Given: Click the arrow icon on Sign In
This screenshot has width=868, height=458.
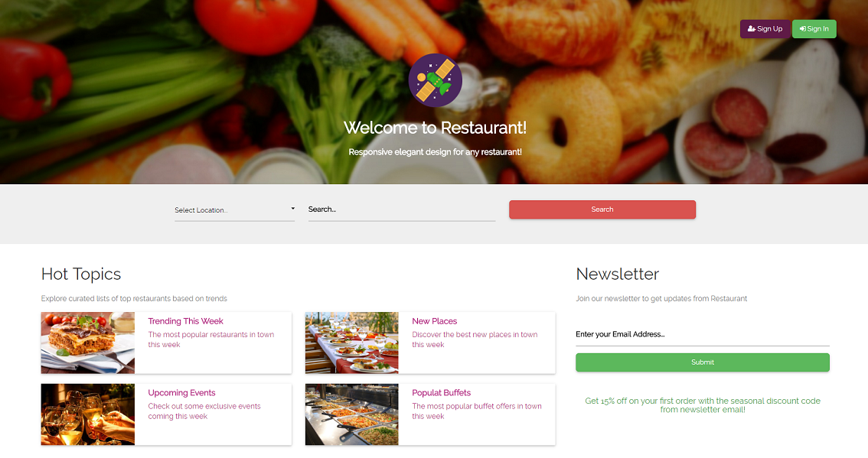Looking at the screenshot, I should 803,29.
